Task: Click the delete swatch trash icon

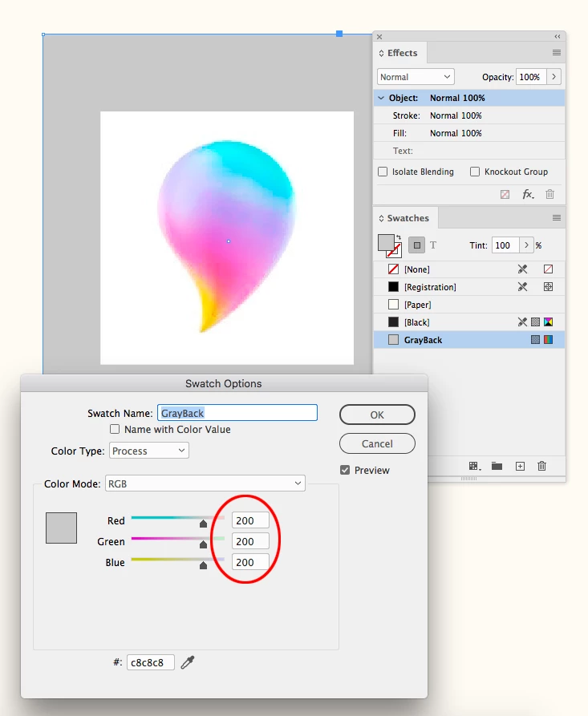Action: pyautogui.click(x=541, y=466)
